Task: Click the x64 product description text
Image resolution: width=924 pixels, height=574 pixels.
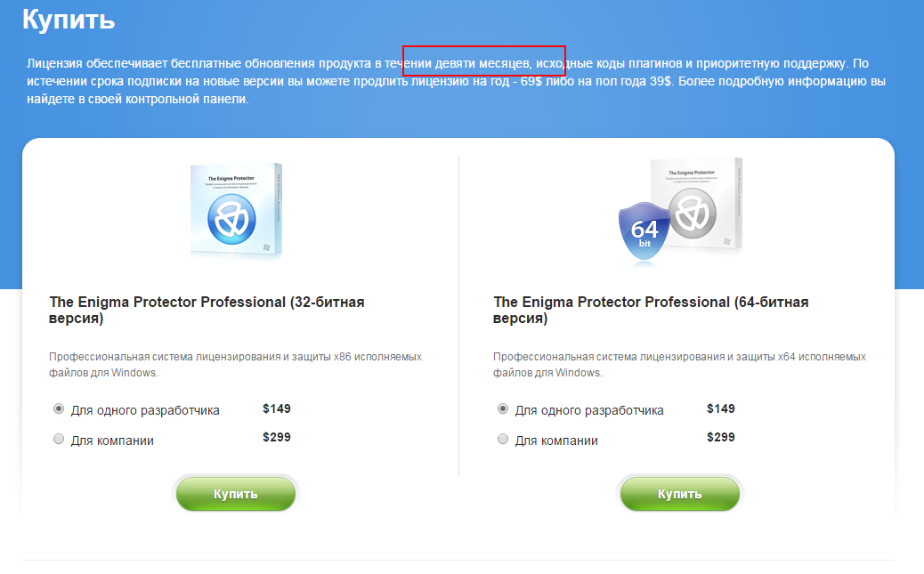Action: [679, 365]
